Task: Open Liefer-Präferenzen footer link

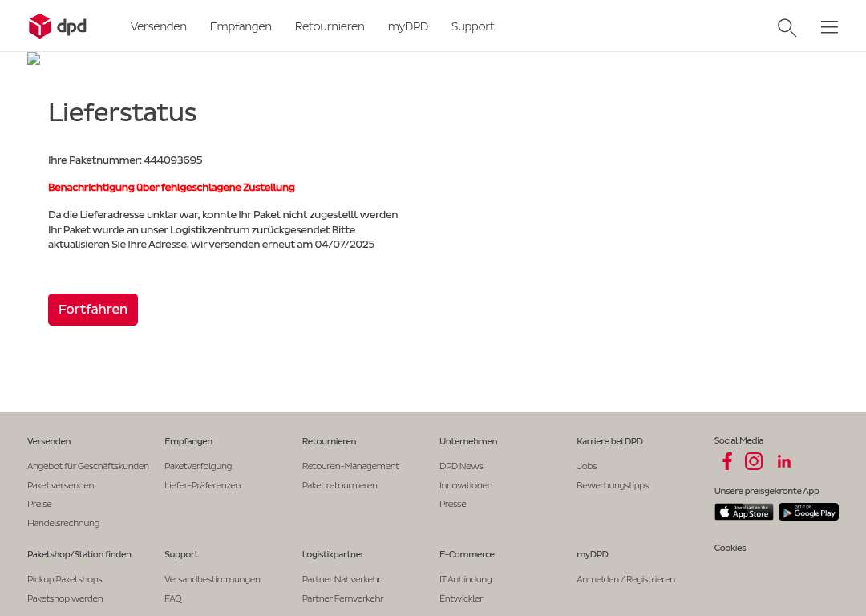Action: coord(203,485)
